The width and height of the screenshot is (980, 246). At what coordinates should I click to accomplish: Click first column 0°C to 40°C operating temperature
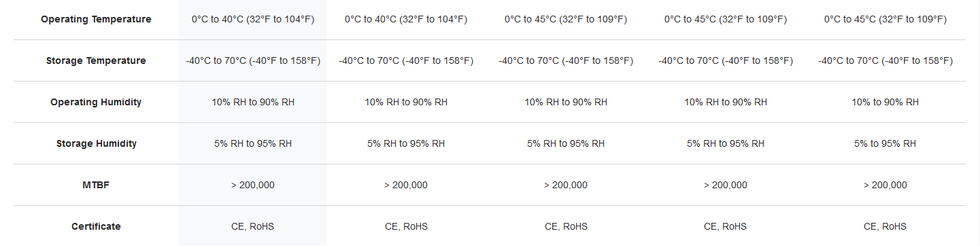pos(253,19)
